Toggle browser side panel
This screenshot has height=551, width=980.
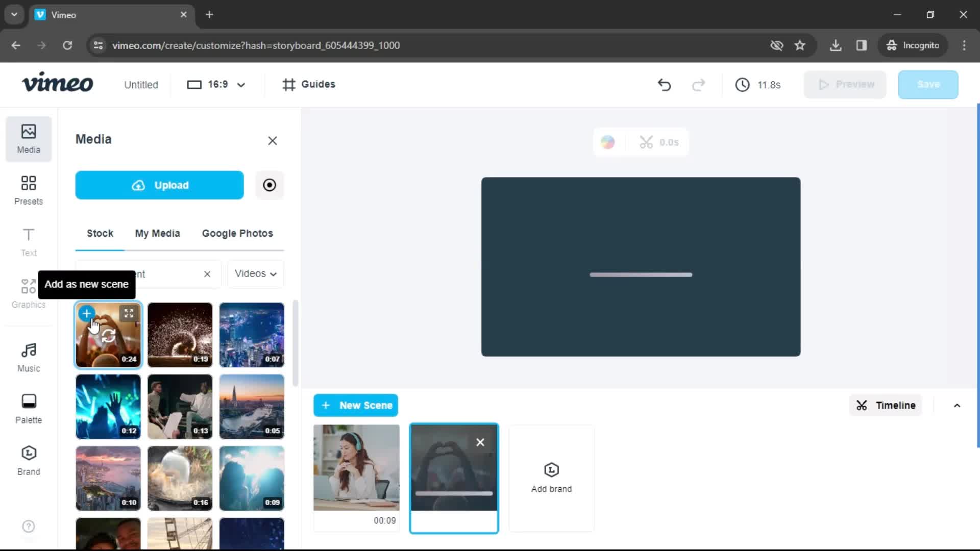click(x=862, y=45)
